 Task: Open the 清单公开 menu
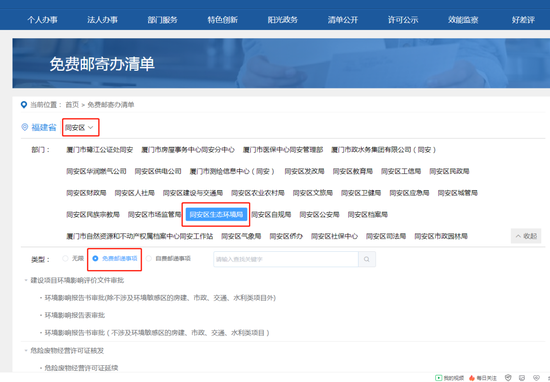point(343,20)
